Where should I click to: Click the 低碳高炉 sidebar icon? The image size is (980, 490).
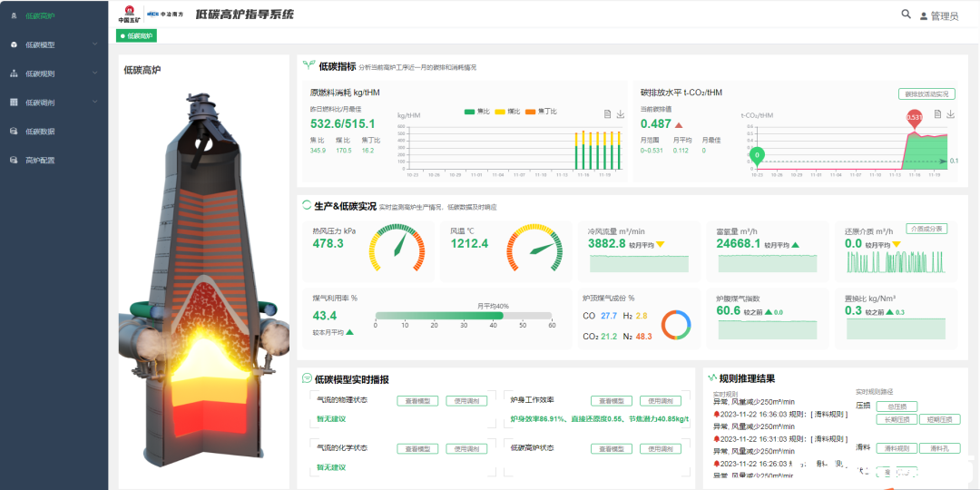[15, 15]
